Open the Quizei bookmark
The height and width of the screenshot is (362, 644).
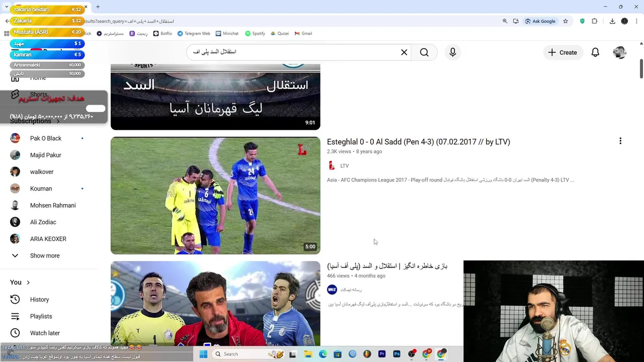[279, 33]
